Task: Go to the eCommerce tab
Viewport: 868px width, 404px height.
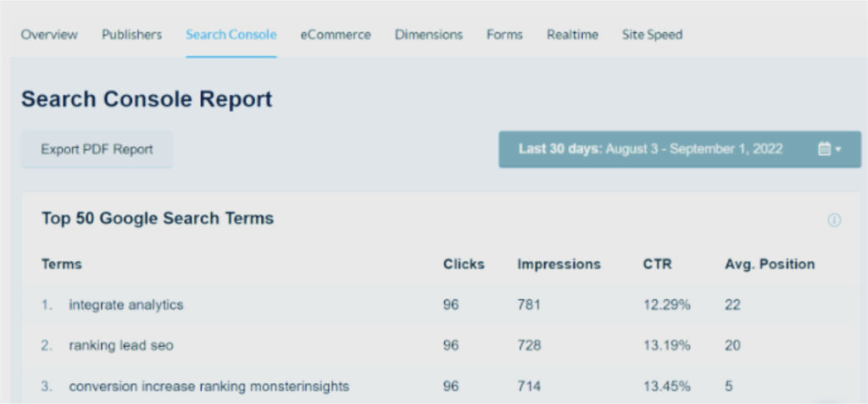Action: [x=336, y=35]
